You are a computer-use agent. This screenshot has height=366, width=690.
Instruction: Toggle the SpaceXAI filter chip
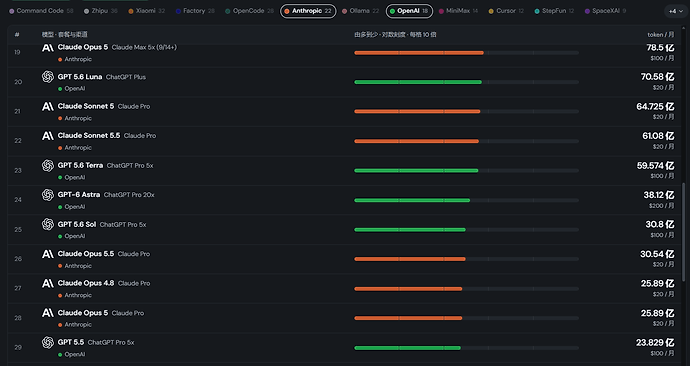tap(606, 11)
